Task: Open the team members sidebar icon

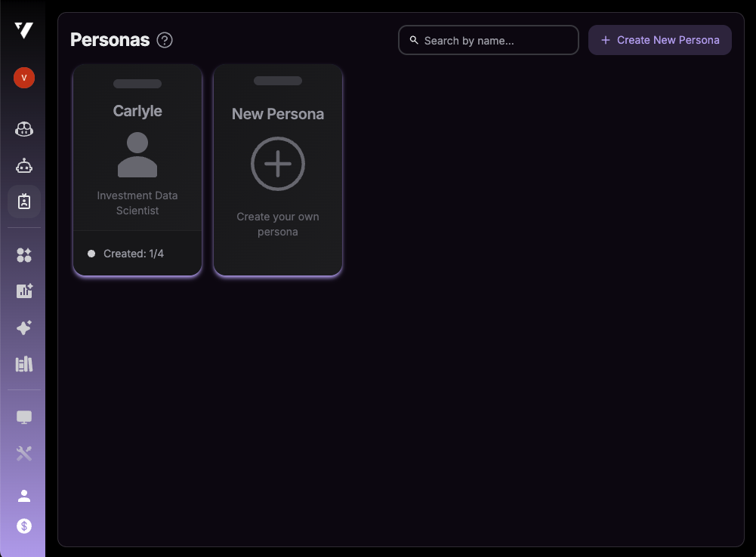Action: click(x=23, y=129)
